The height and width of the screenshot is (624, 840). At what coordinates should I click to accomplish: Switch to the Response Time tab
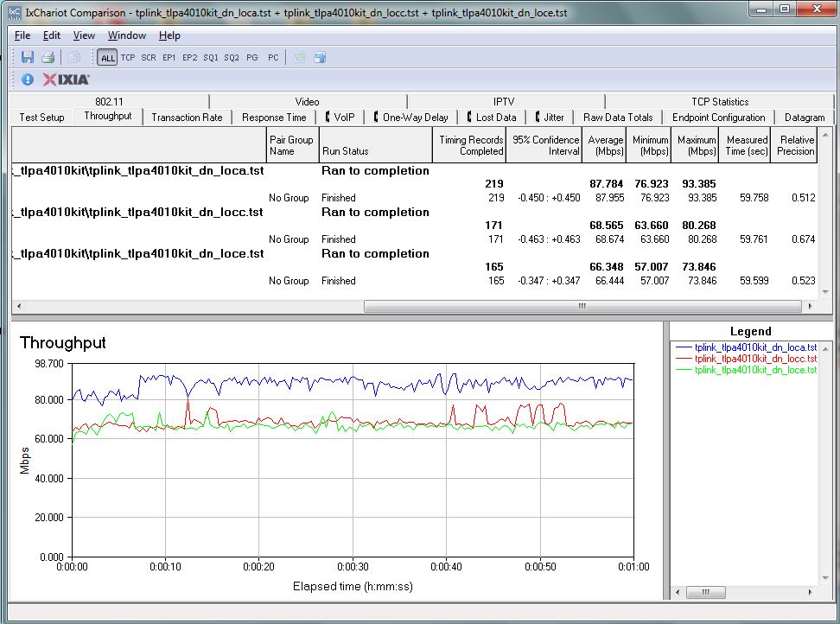click(274, 118)
